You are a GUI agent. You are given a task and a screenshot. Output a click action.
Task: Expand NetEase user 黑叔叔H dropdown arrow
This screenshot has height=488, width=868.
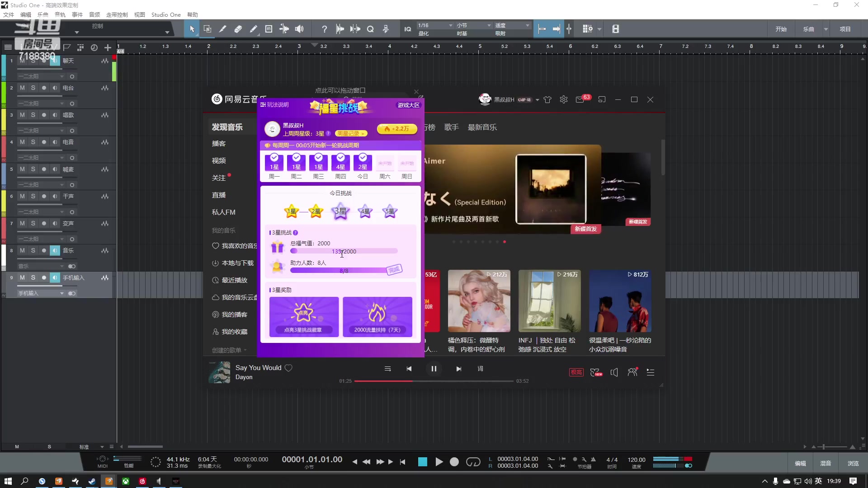tap(537, 100)
